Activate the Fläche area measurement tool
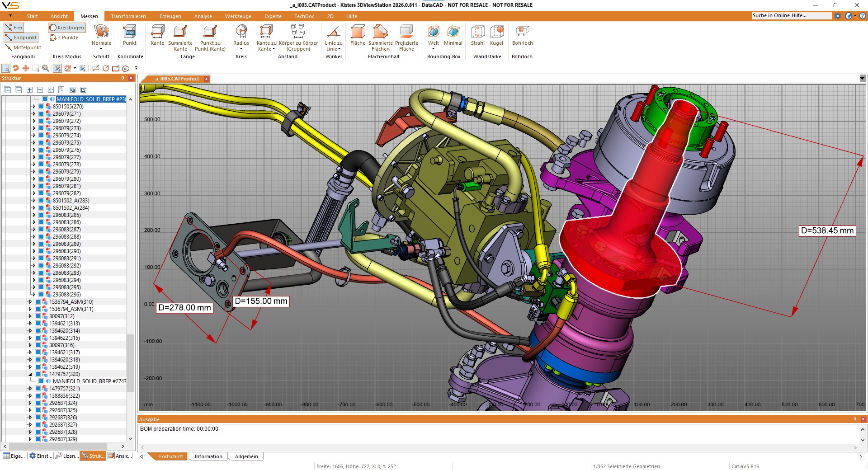The width and height of the screenshot is (868, 470). [358, 36]
